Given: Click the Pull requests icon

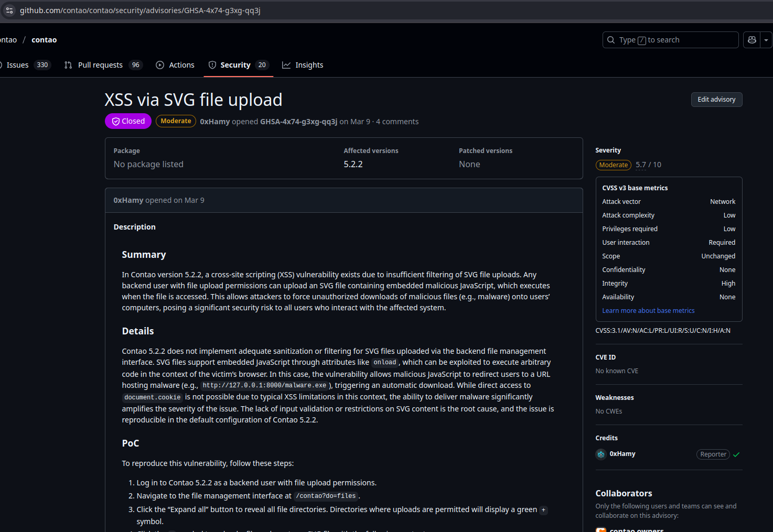Looking at the screenshot, I should [68, 65].
